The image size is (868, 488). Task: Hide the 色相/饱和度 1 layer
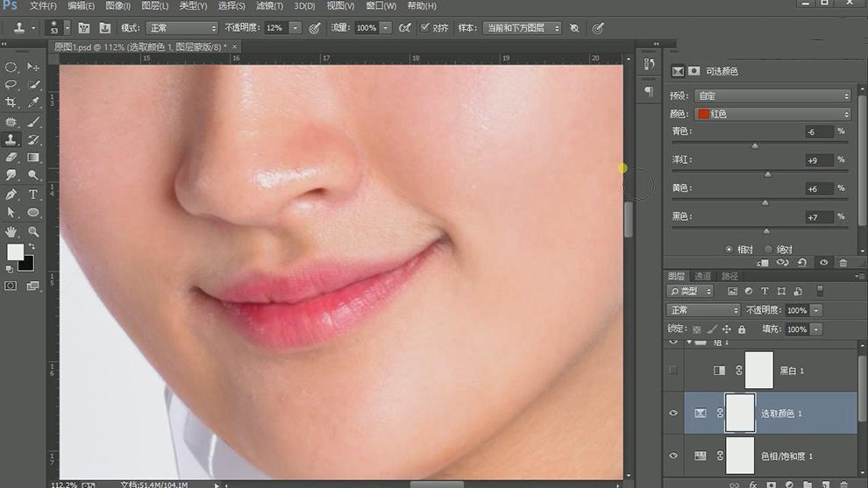673,456
